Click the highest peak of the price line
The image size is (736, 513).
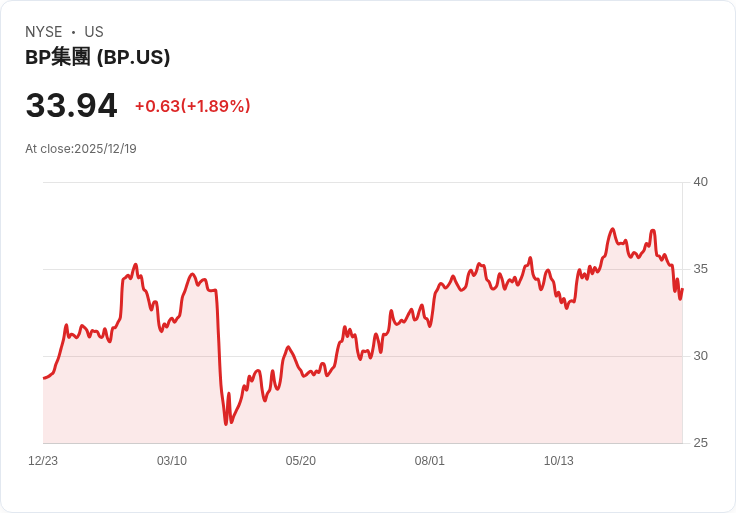tap(613, 229)
